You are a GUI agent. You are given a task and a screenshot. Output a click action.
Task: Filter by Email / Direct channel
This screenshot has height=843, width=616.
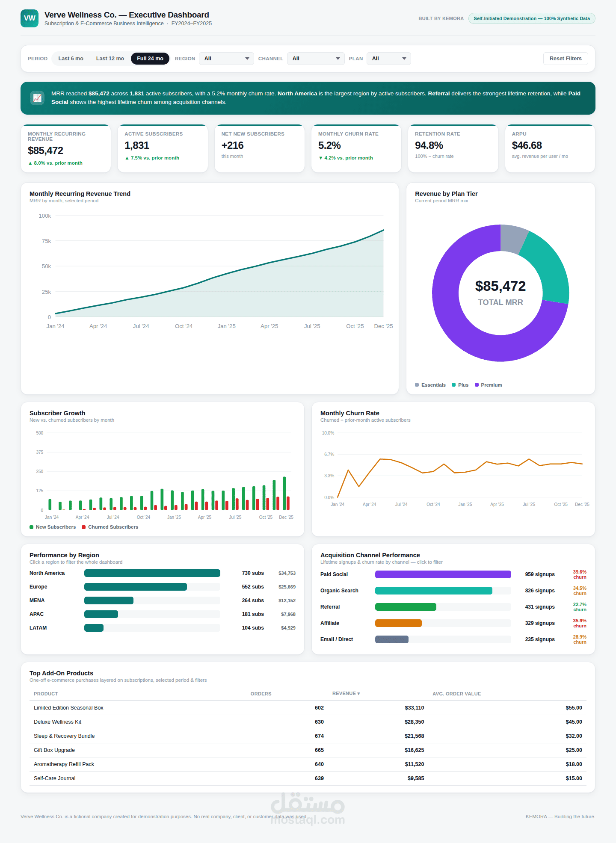[x=453, y=639]
